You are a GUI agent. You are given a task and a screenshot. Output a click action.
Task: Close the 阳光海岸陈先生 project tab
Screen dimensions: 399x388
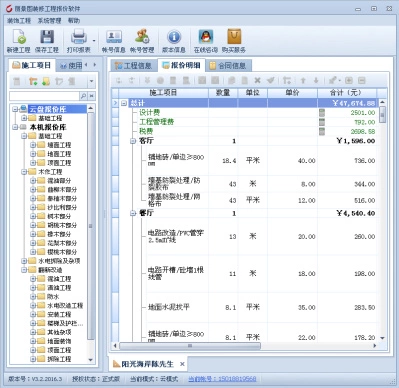pos(182,364)
